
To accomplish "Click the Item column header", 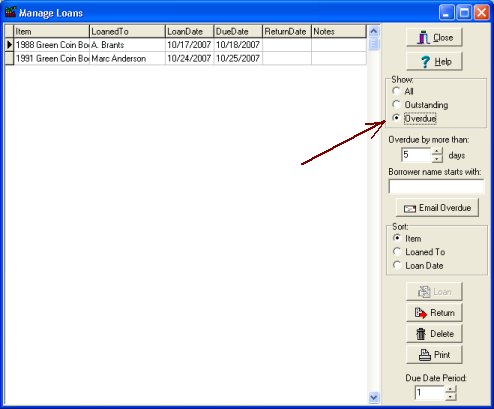I will [51, 31].
